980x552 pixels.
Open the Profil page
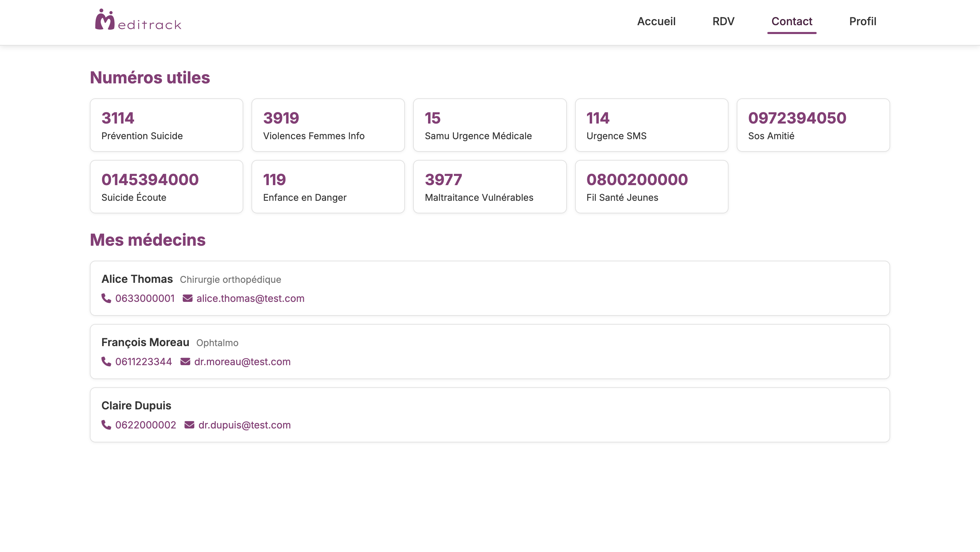coord(863,21)
